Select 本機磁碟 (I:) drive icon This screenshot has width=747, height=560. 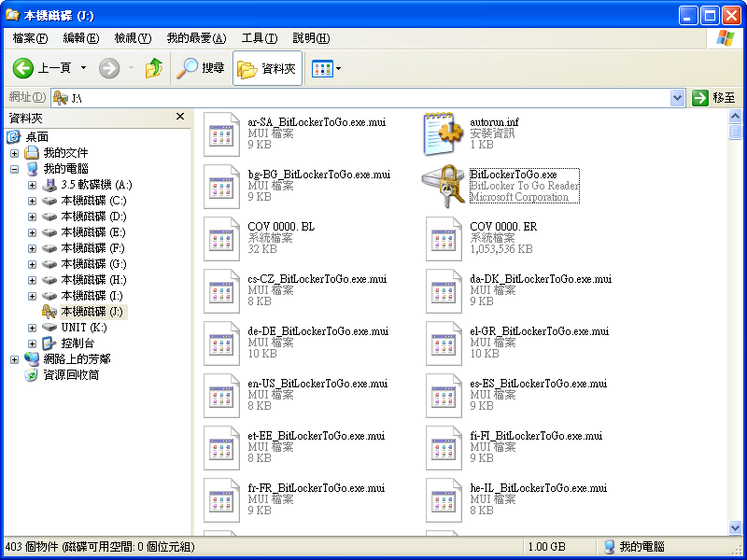49,296
